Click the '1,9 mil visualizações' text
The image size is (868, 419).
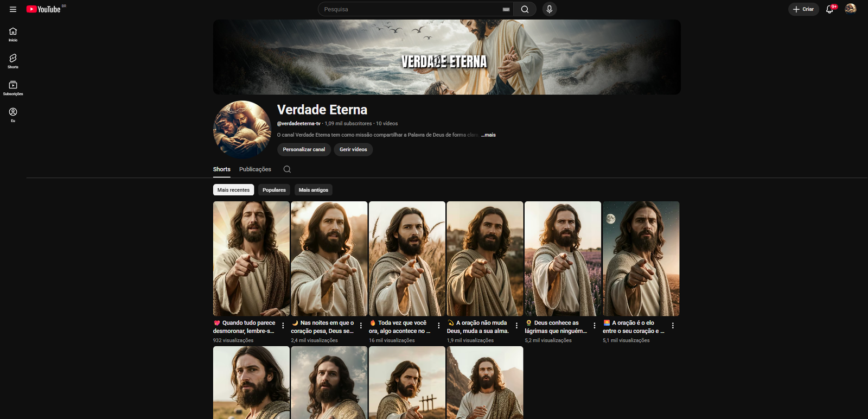470,340
